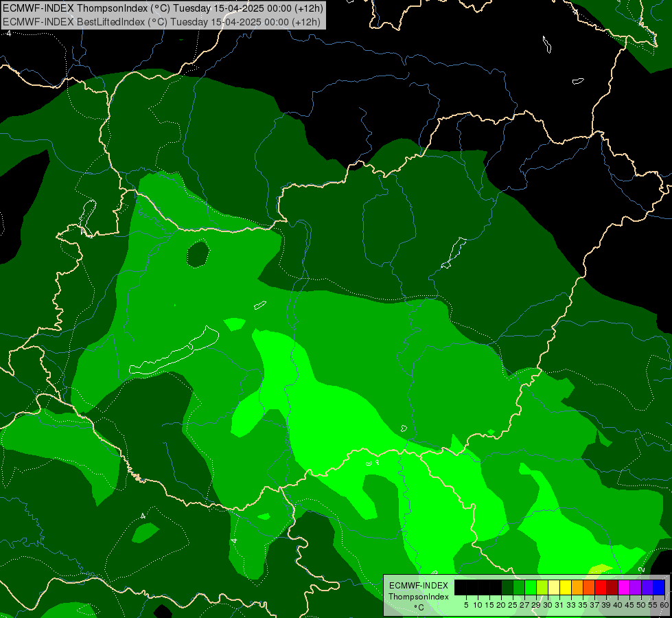Click the legend scale value '55'
The image size is (672, 618).
(653, 605)
